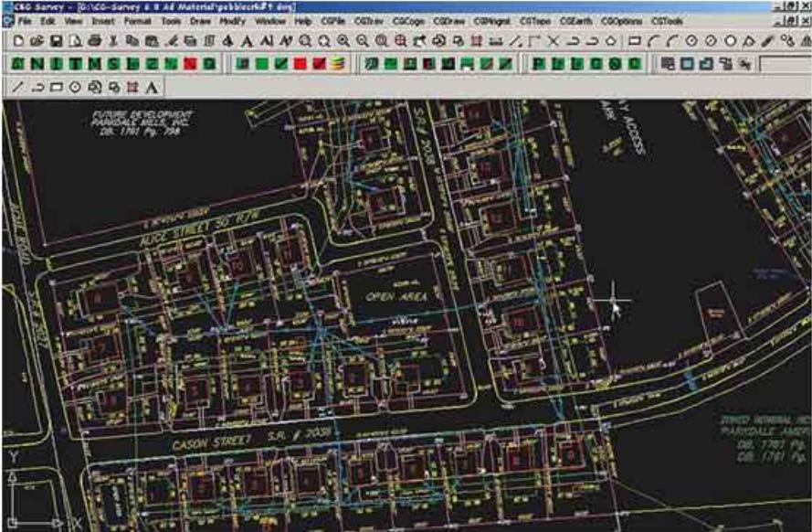Click the green 'N' icon in the survey toolbar

[37, 64]
